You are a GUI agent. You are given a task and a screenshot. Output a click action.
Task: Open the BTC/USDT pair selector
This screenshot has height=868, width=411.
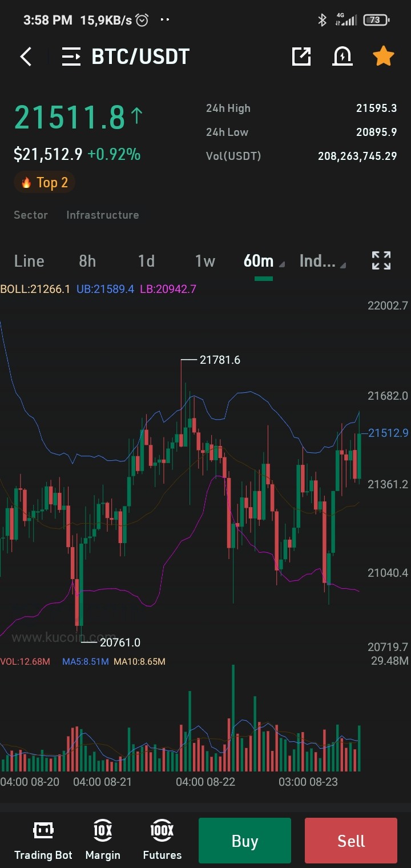(x=140, y=57)
